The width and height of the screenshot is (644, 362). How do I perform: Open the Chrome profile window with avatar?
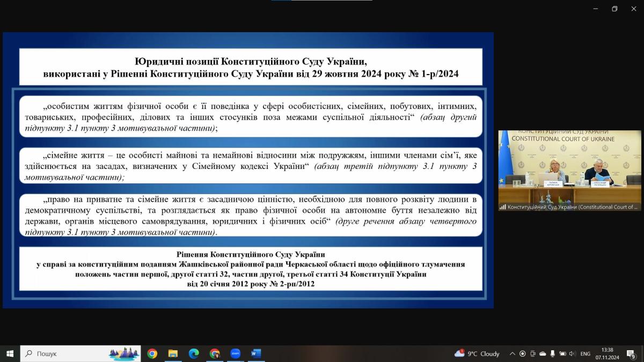pos(215,353)
